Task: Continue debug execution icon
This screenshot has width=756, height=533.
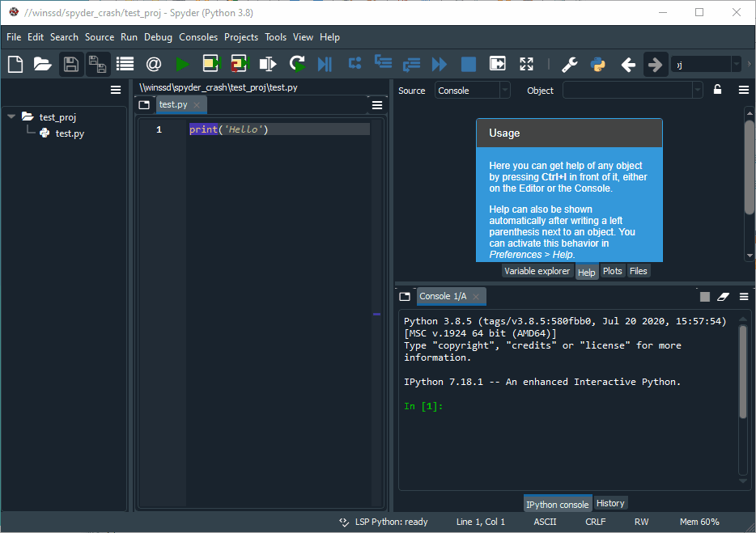Action: [440, 64]
